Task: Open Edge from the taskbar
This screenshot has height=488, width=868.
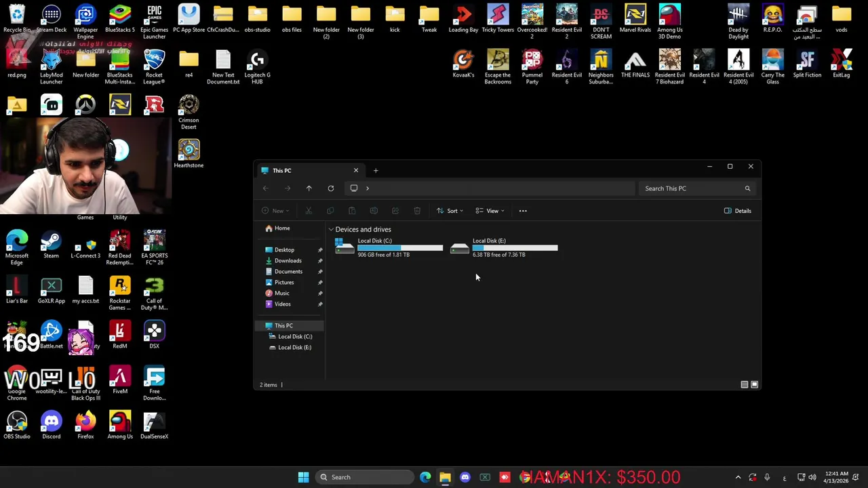Action: (425, 477)
